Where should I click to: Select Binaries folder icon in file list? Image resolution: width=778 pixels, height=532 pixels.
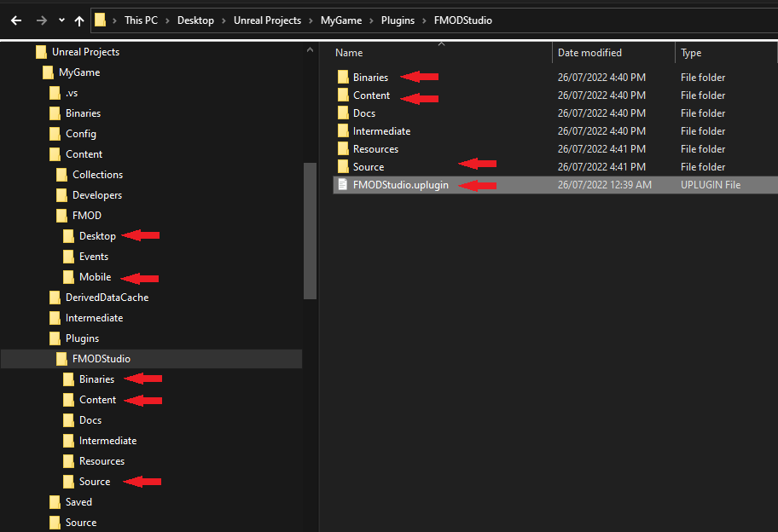coord(343,77)
